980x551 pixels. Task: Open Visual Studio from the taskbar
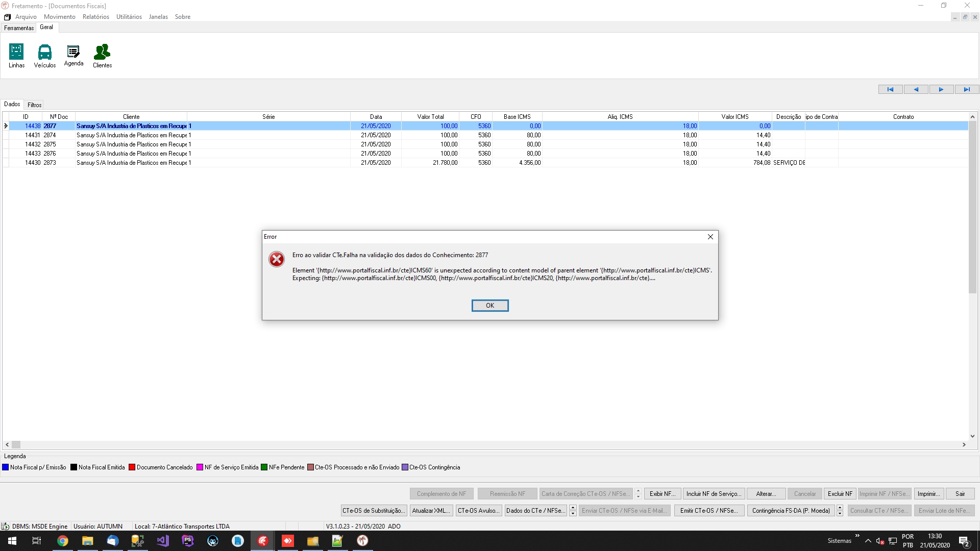pos(163,541)
